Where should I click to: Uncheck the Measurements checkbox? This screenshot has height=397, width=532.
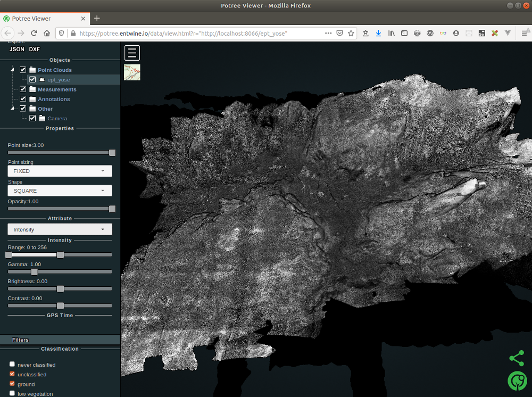[23, 89]
